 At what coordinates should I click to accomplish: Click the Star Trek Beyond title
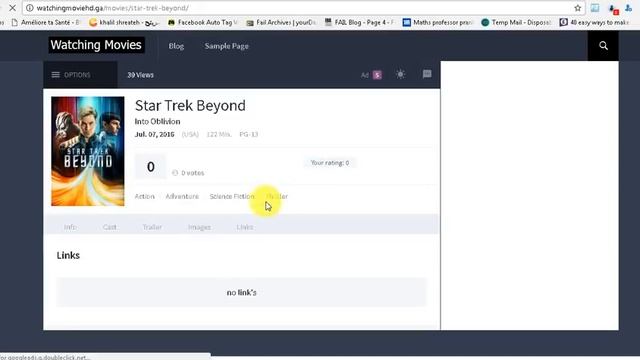(x=190, y=105)
